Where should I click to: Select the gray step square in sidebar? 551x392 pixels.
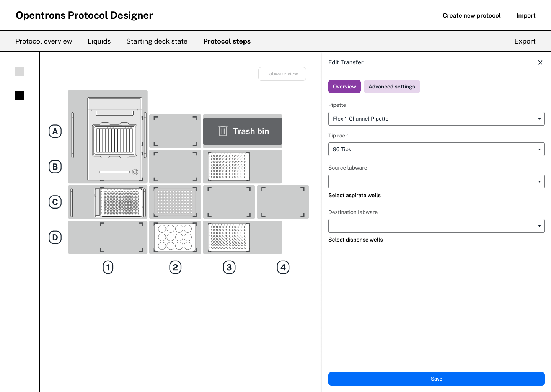click(20, 71)
